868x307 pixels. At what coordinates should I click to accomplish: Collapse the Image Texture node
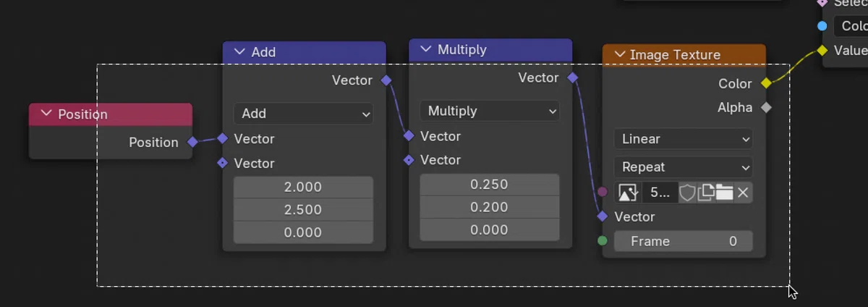pos(619,55)
